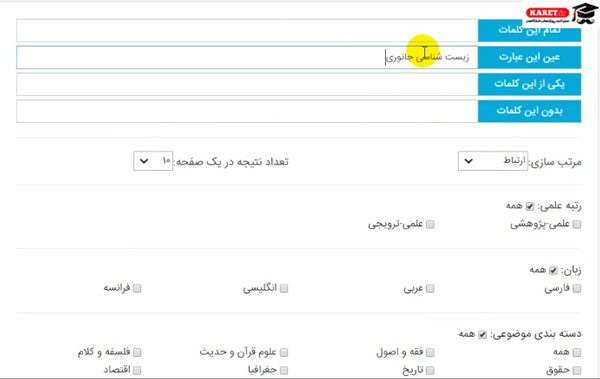
Task: Click the KARET logo at top right
Action: [547, 13]
